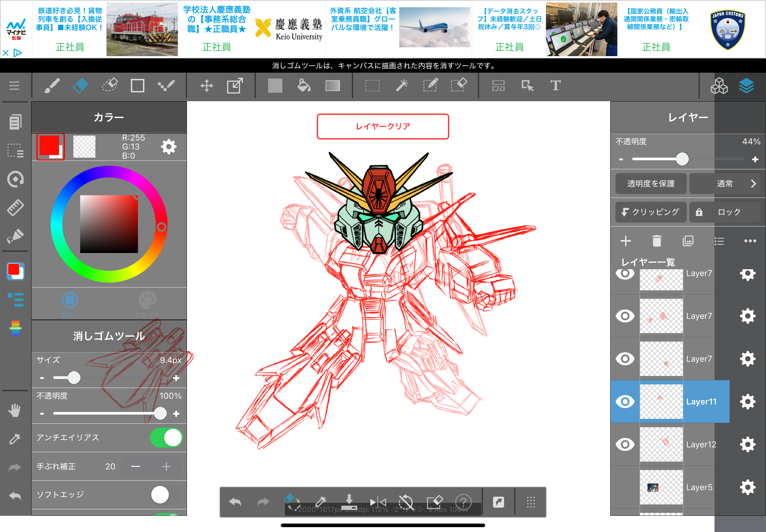Open the 通常 blend mode dropdown
The height and width of the screenshot is (532, 766).
725,184
